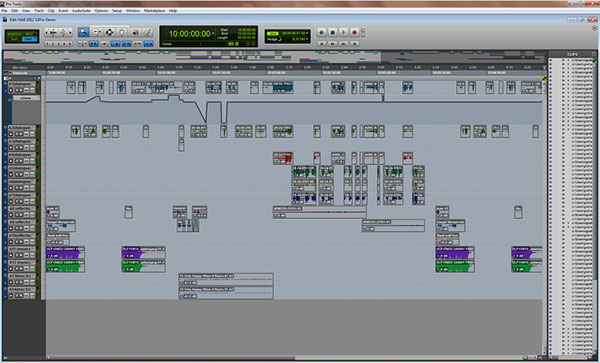Solo the A1 track
The width and height of the screenshot is (600, 363).
pos(17,90)
